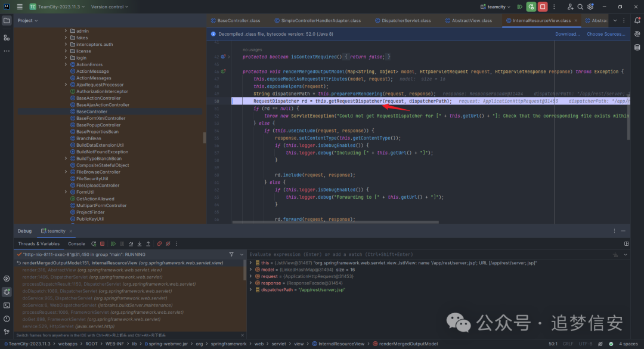Click Pause Program in debug toolbar

click(122, 244)
